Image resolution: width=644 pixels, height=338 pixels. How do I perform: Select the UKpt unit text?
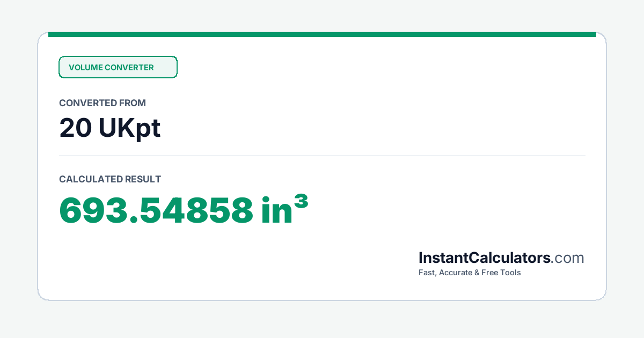130,129
